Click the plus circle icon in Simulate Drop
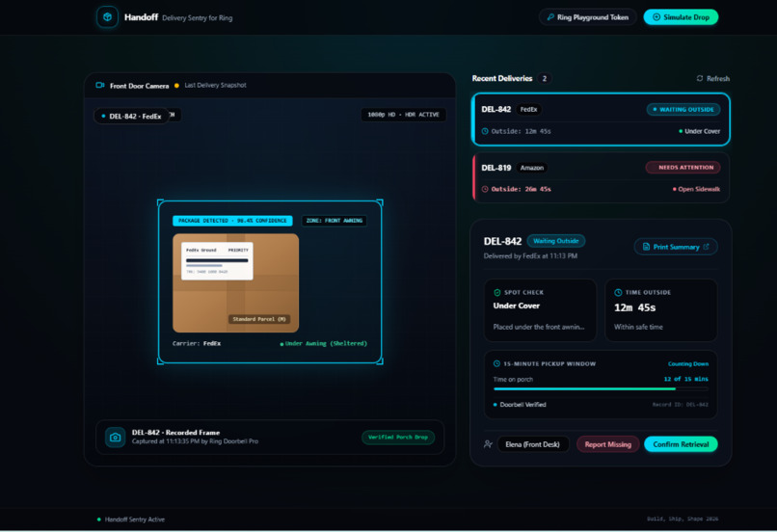Viewport: 777px width, 532px height. 656,17
